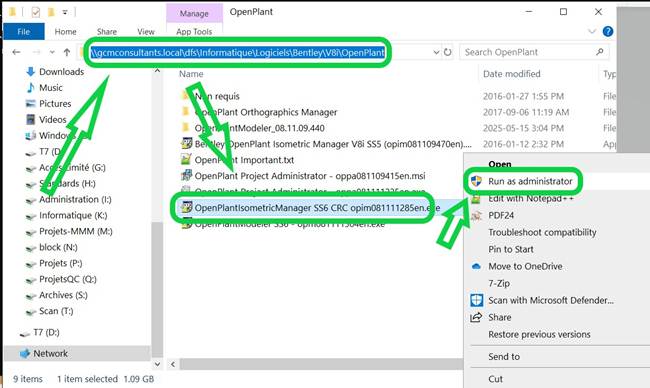Image resolution: width=650 pixels, height=388 pixels.
Task: Click the Videos film icon
Action: [31, 119]
